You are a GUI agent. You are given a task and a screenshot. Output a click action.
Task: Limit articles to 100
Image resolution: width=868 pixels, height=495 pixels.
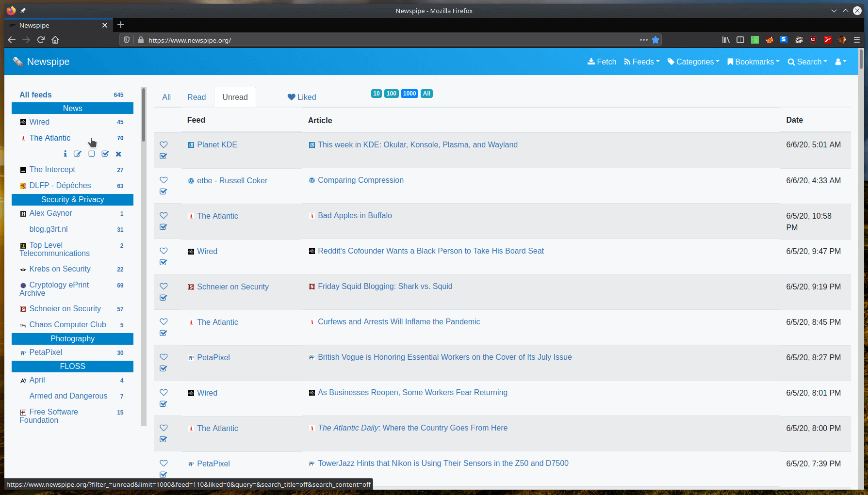point(392,94)
